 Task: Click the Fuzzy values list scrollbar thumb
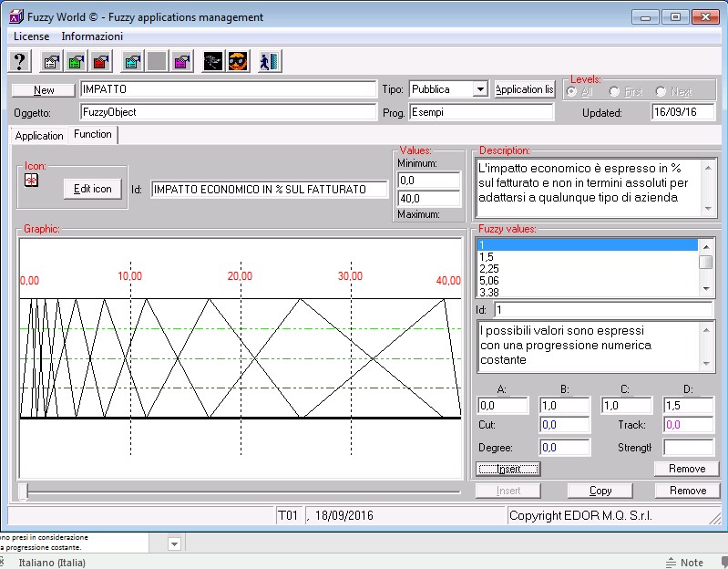tap(706, 262)
